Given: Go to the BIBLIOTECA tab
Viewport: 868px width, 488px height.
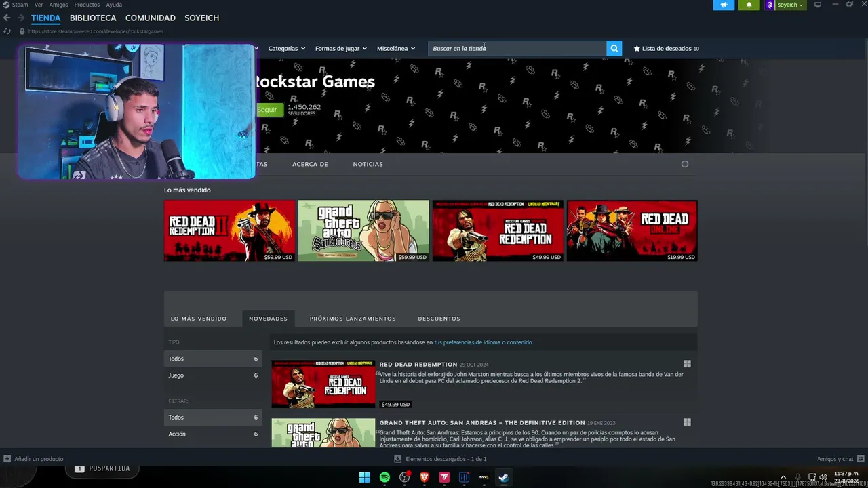Looking at the screenshot, I should (93, 18).
